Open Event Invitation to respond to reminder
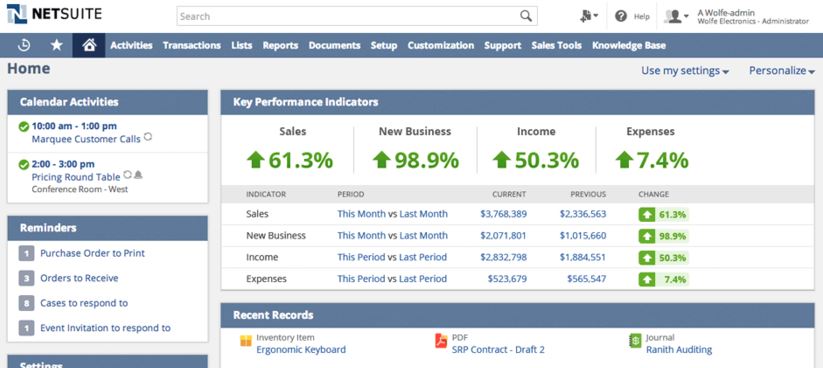 [x=105, y=328]
